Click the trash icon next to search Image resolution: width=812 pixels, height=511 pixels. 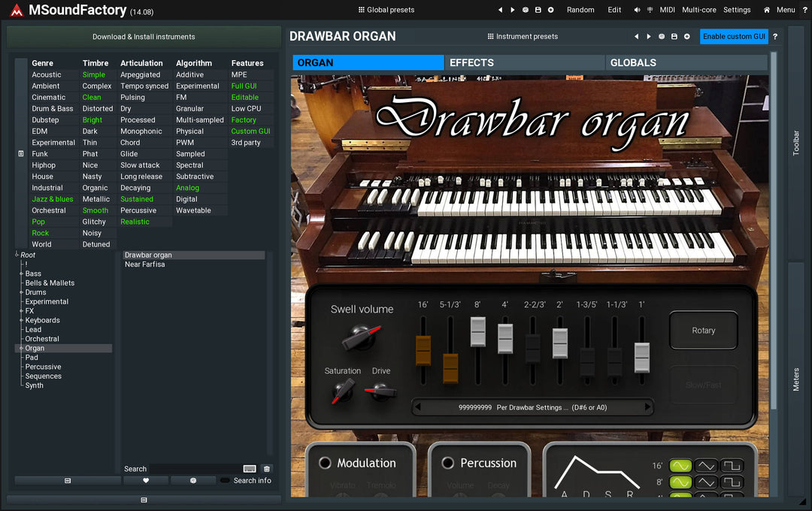(x=267, y=469)
